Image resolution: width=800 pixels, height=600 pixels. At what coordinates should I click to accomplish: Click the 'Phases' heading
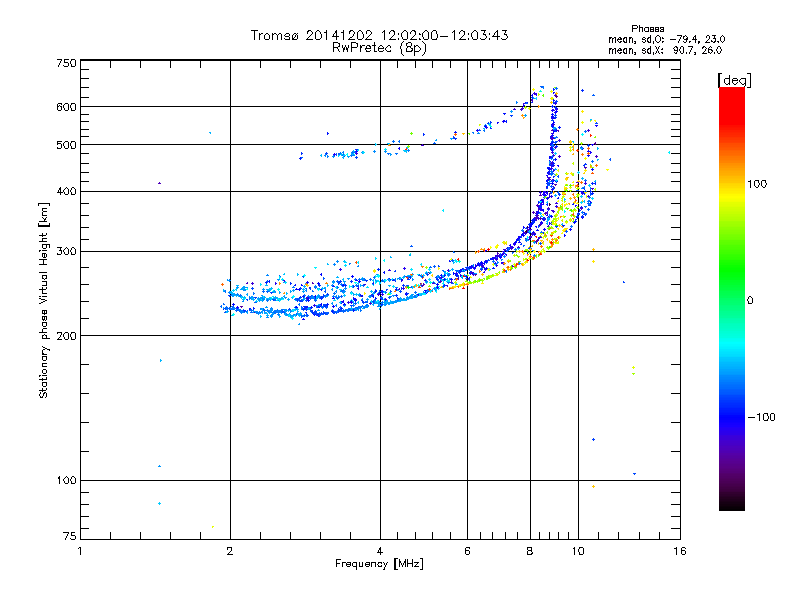pyautogui.click(x=647, y=29)
